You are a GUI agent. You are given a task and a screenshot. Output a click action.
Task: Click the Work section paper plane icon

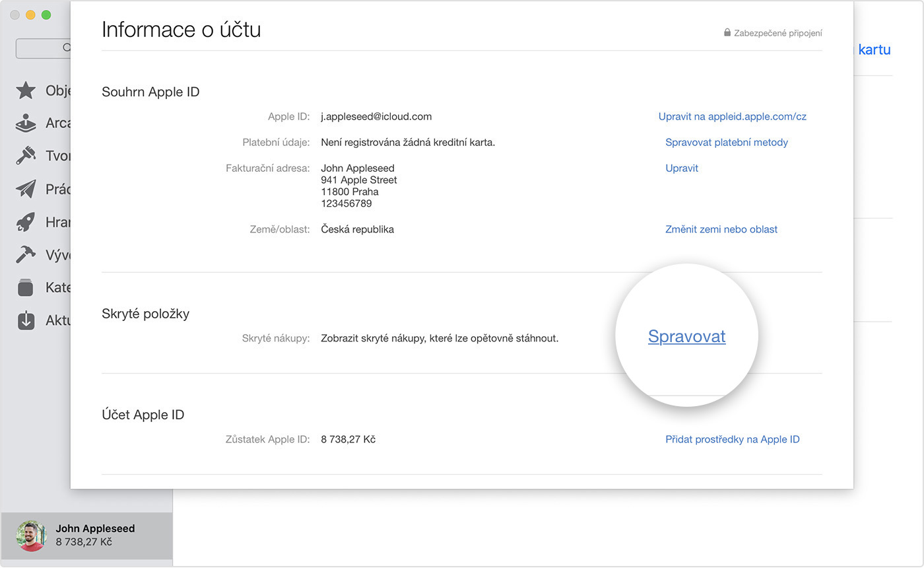[x=26, y=189]
